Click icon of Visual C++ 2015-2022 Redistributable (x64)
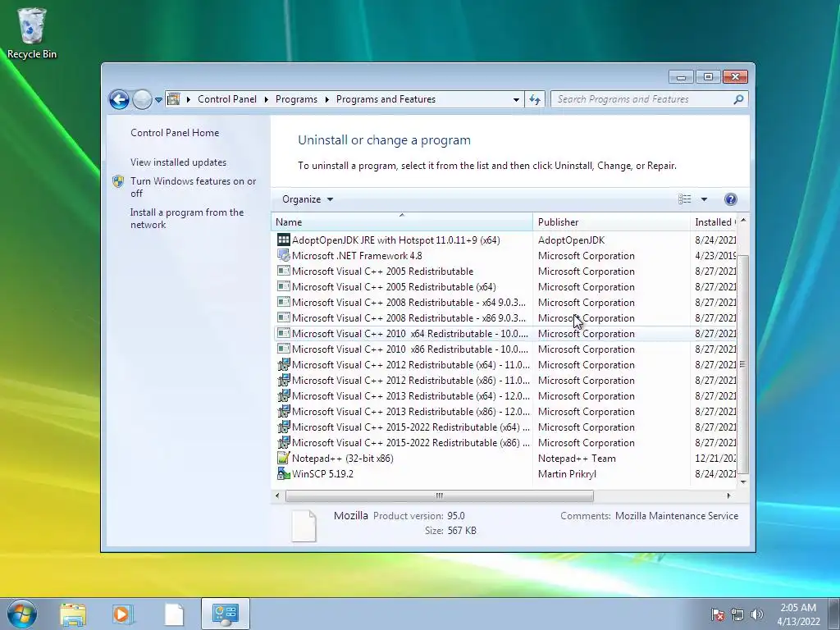Image resolution: width=840 pixels, height=630 pixels. (283, 427)
